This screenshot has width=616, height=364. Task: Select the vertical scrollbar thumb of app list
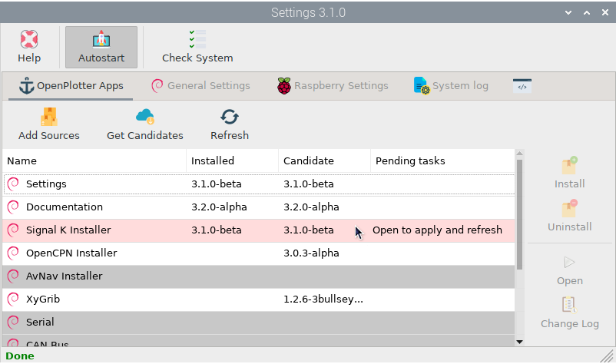[519, 214]
